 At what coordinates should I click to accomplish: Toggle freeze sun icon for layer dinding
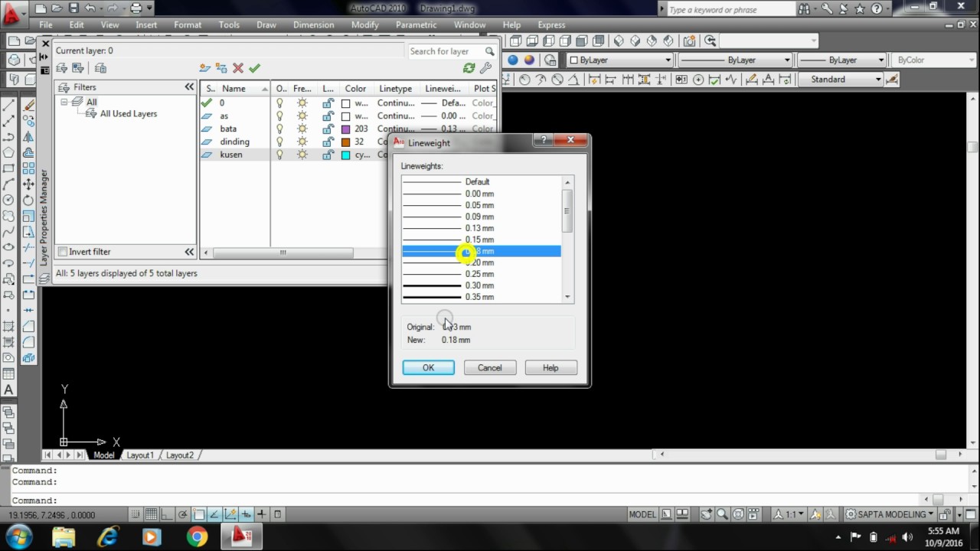click(302, 142)
